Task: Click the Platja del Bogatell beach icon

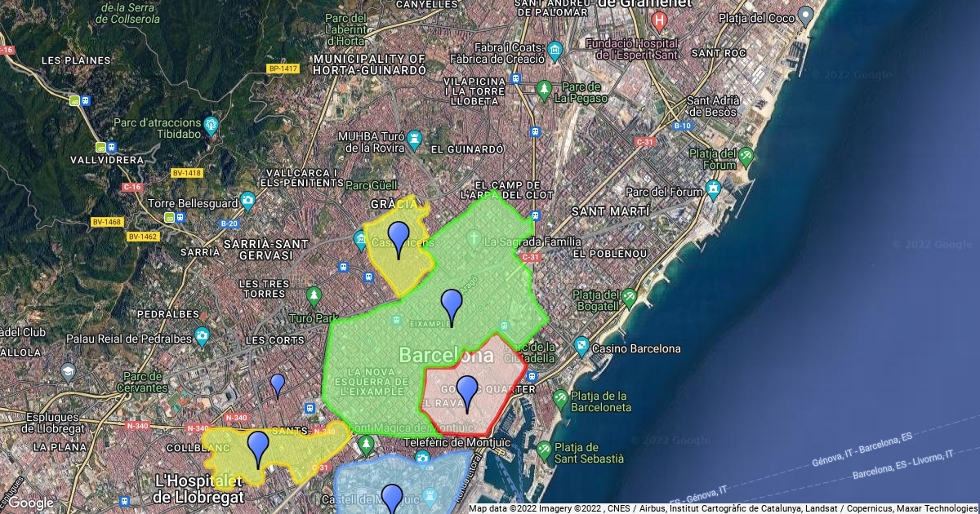Action: pyautogui.click(x=629, y=299)
